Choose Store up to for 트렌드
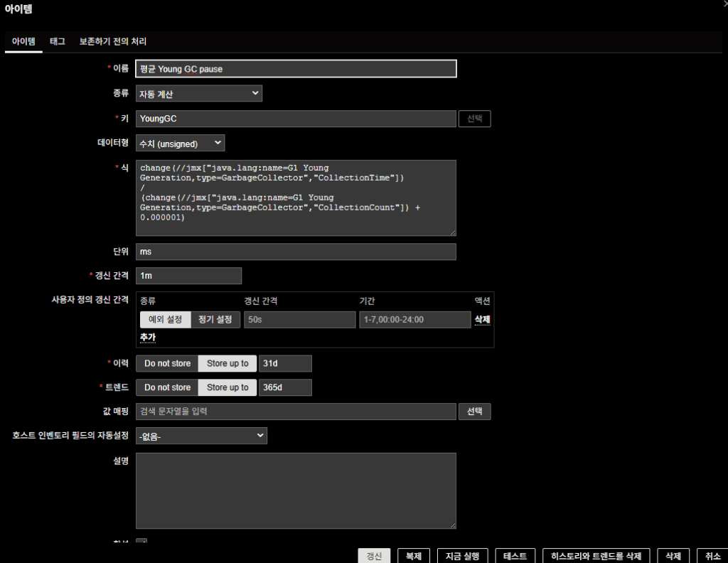This screenshot has width=728, height=563. [227, 387]
